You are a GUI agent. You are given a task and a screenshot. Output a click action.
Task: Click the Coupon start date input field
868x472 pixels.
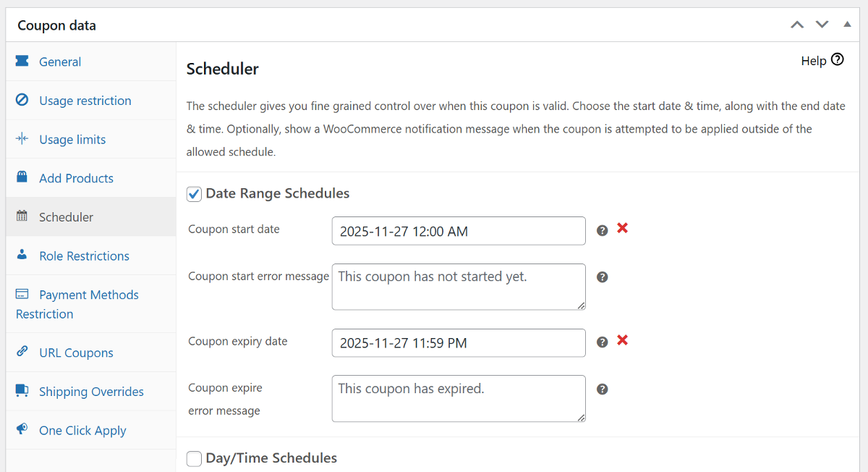click(x=459, y=231)
